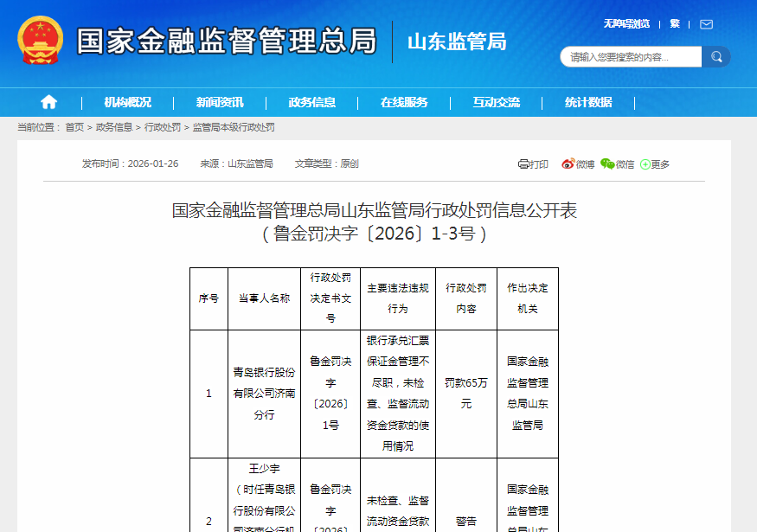Open 在线服务 menu

[x=404, y=102]
